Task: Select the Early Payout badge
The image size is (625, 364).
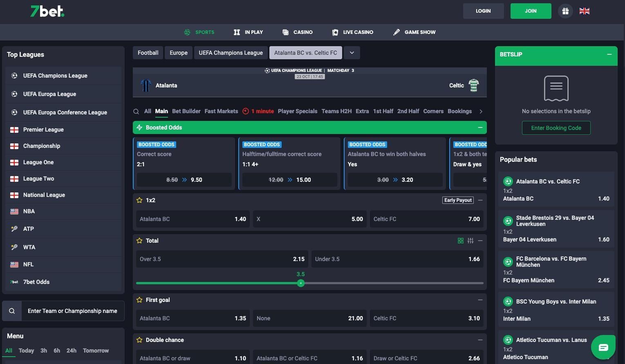Action: pos(458,200)
